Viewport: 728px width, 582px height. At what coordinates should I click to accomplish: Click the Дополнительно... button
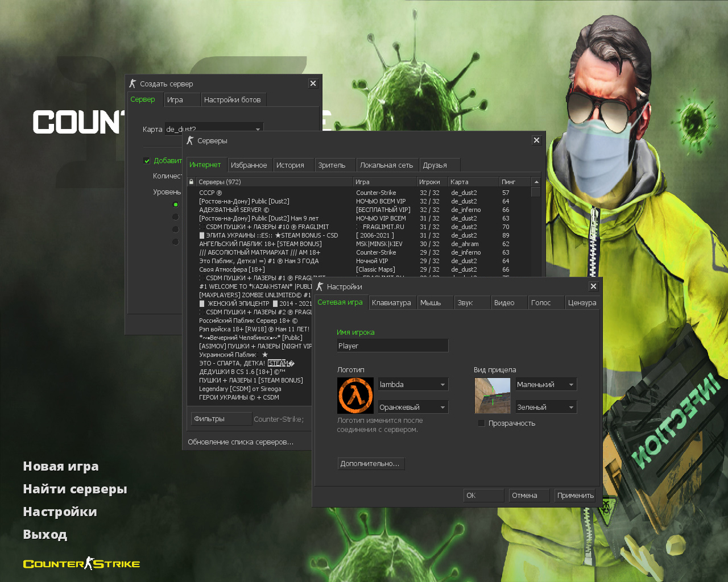[371, 463]
